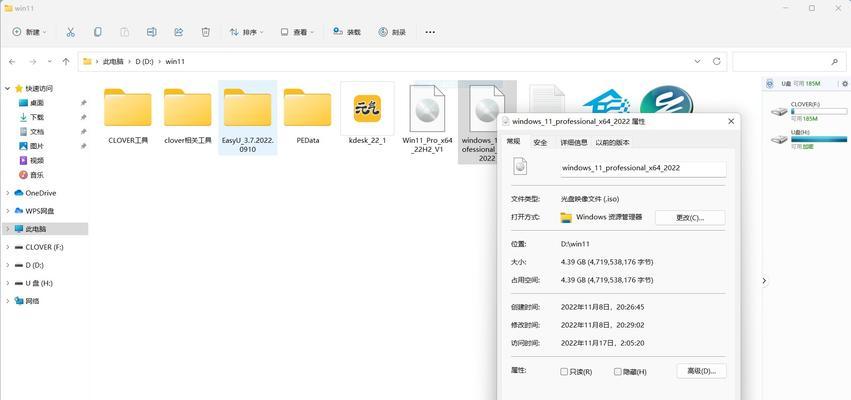Click the search magnifier icon
Viewport: 851px width, 400px height.
835,62
